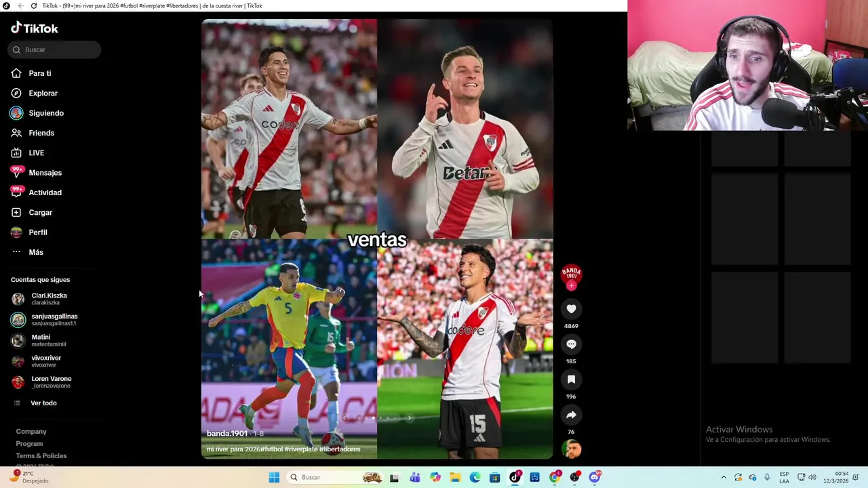Open Loren Varone account
Screen dimensions: 868x488
tap(41, 382)
